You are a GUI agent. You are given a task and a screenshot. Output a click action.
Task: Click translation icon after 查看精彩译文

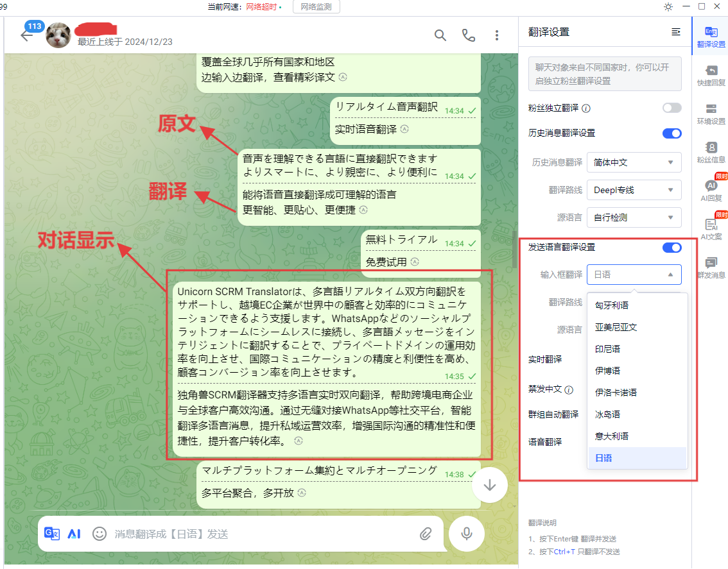(x=343, y=77)
